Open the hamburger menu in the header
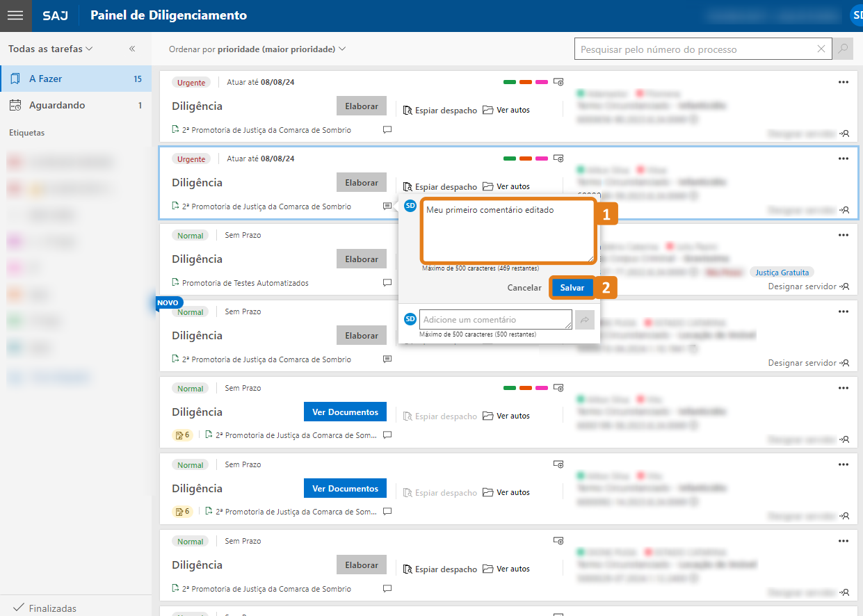Viewport: 863px width, 616px height. coord(15,15)
